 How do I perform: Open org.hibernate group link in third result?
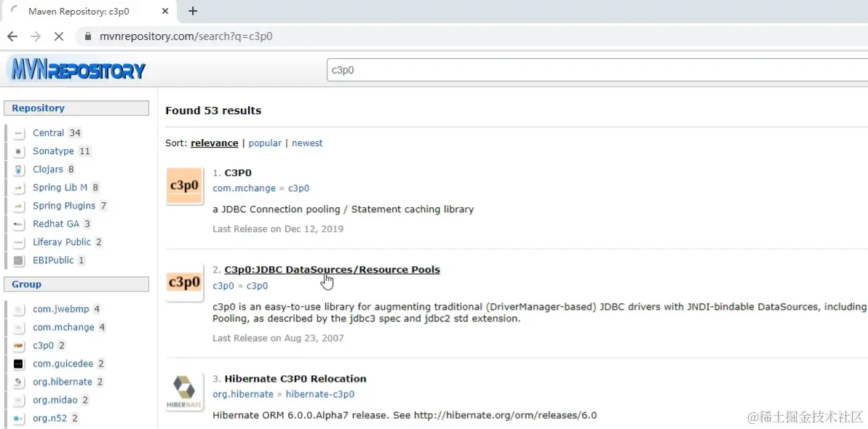(x=243, y=395)
